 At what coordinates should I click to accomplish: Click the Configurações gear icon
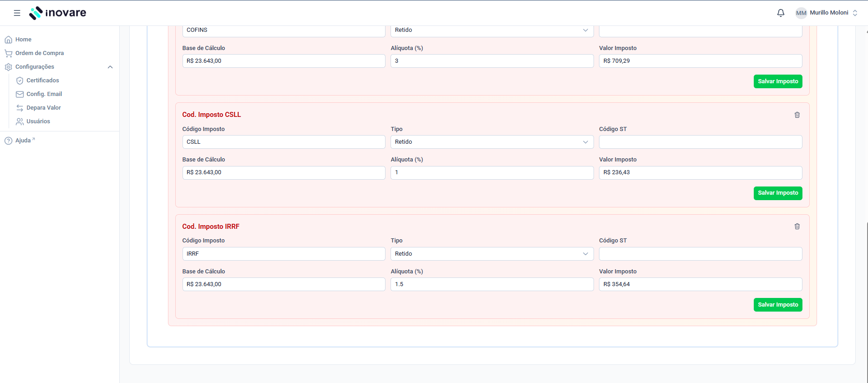click(8, 67)
